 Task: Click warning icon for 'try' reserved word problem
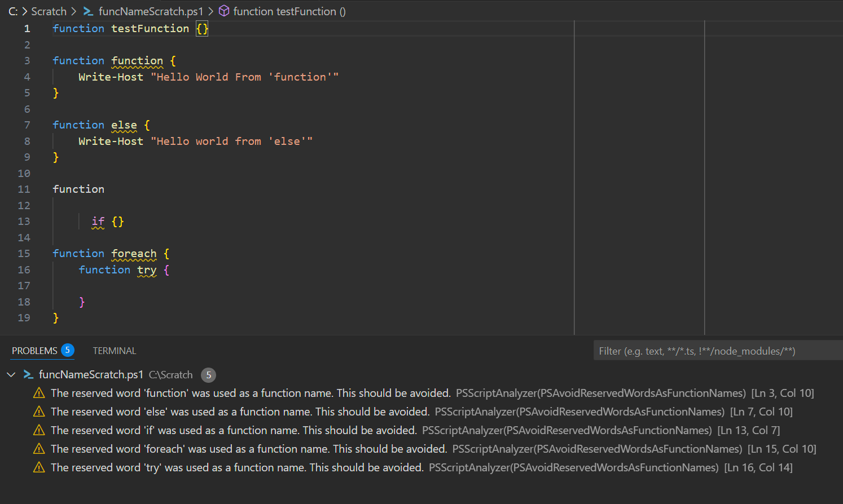(39, 467)
